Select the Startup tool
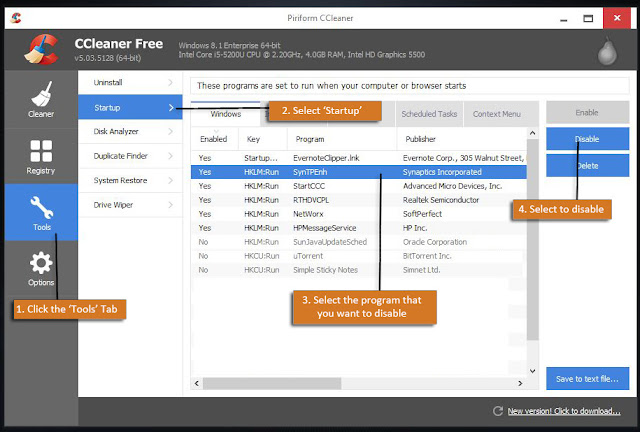640x432 pixels. pyautogui.click(x=130, y=107)
